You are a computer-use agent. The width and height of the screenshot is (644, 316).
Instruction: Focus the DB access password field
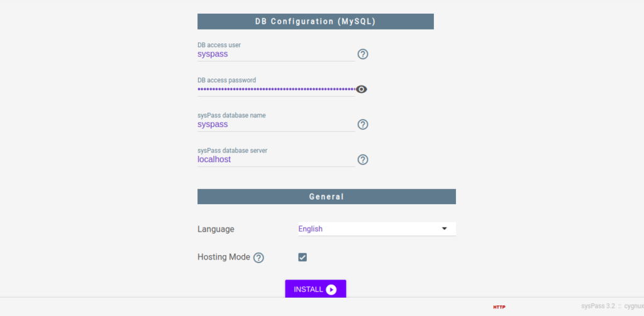(x=276, y=89)
